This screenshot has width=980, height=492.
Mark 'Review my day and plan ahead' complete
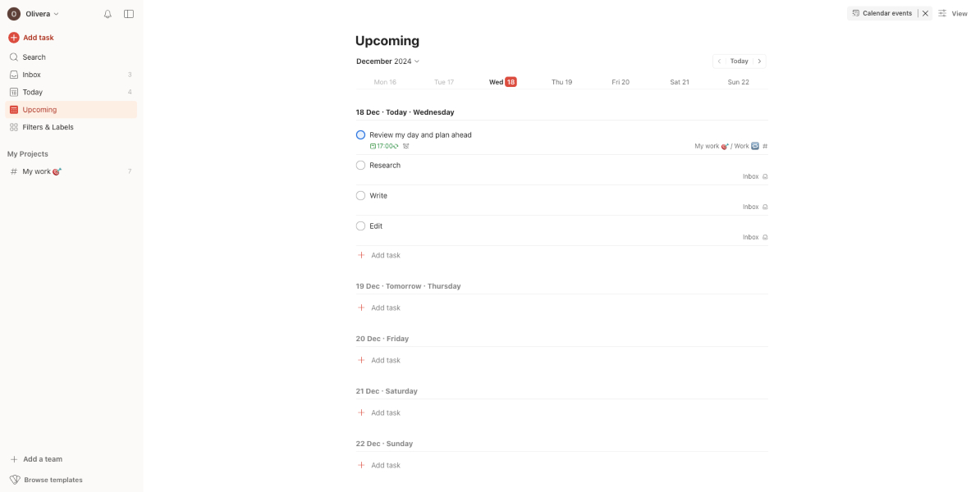tap(360, 134)
